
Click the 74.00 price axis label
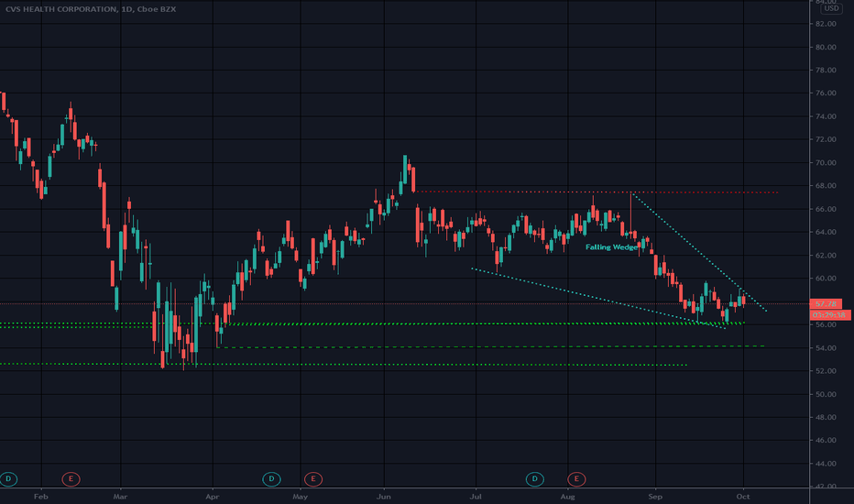coord(826,116)
